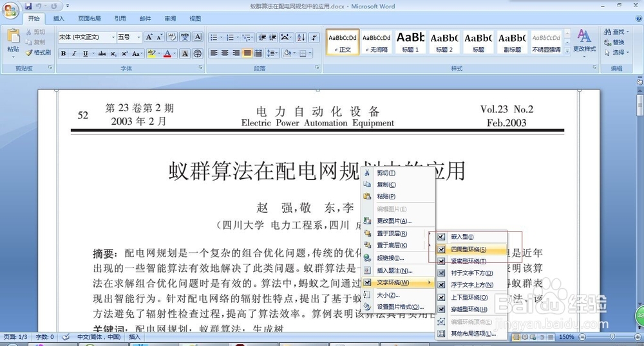Clear formatting with the eraser icon
Viewport: 644px width, 346px height.
tap(172, 37)
